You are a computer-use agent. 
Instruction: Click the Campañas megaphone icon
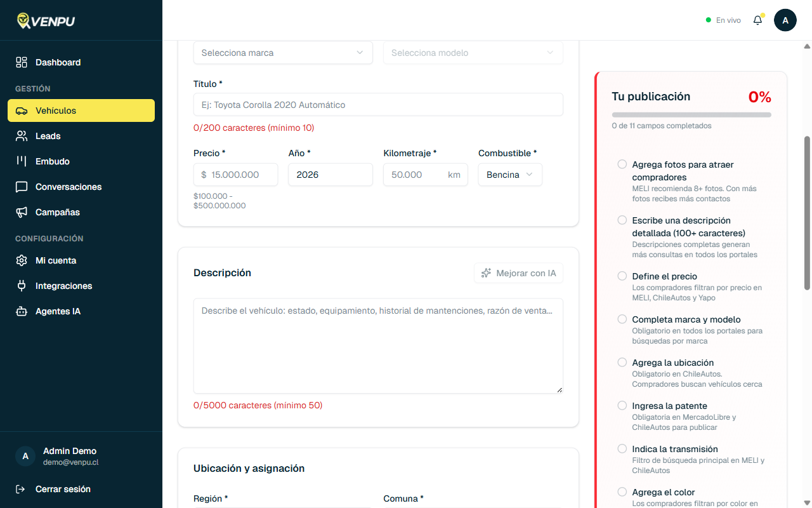pyautogui.click(x=22, y=212)
